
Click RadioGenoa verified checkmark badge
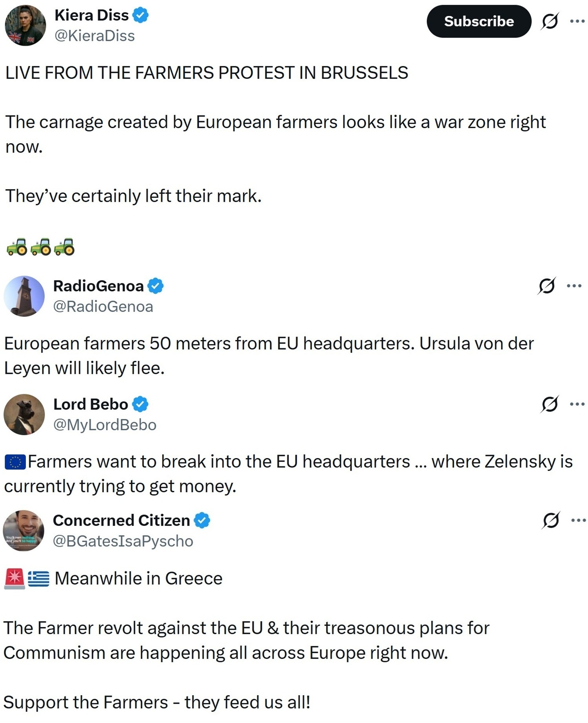coord(156,286)
